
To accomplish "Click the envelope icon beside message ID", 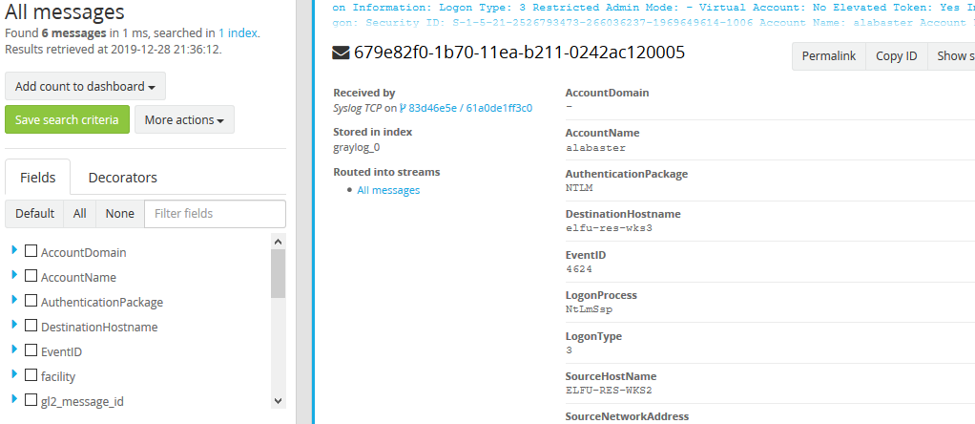I will 341,53.
